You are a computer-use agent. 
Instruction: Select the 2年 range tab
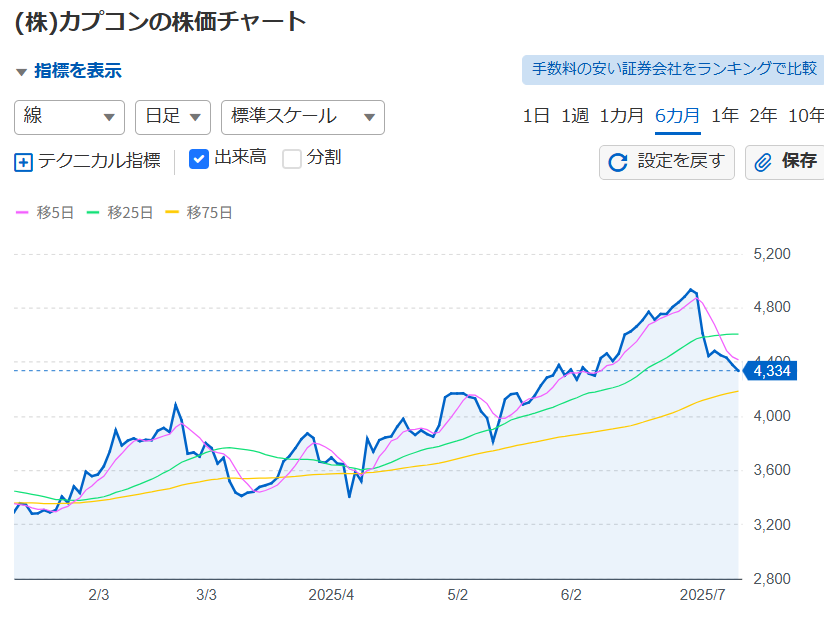(x=763, y=116)
